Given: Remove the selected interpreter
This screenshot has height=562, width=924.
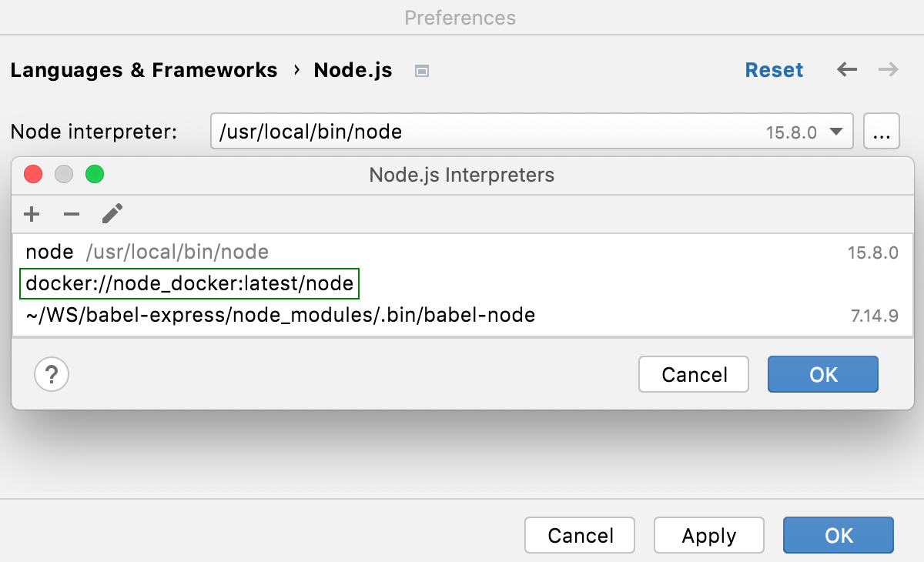Looking at the screenshot, I should (71, 214).
